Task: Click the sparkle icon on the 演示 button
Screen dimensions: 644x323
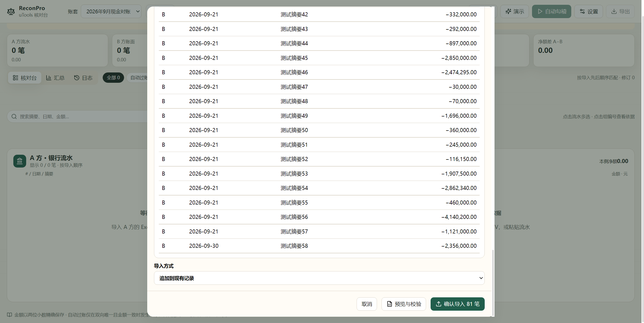Action: (x=508, y=12)
